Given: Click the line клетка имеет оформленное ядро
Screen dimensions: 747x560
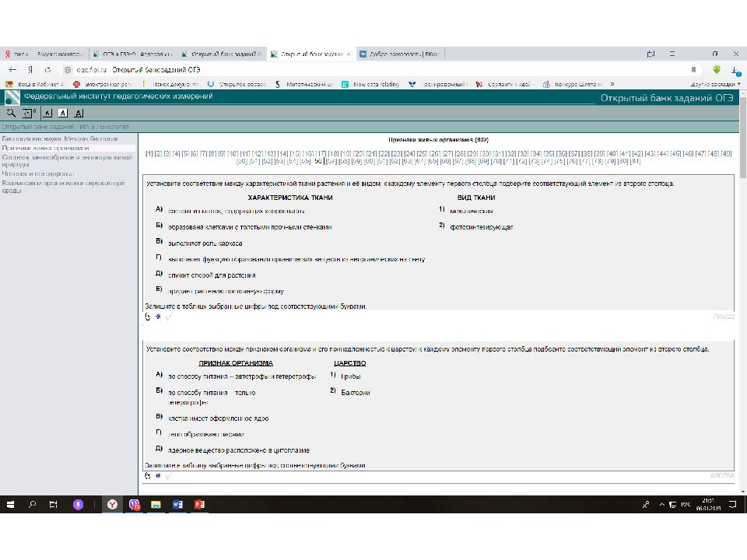Looking at the screenshot, I should click(218, 418).
